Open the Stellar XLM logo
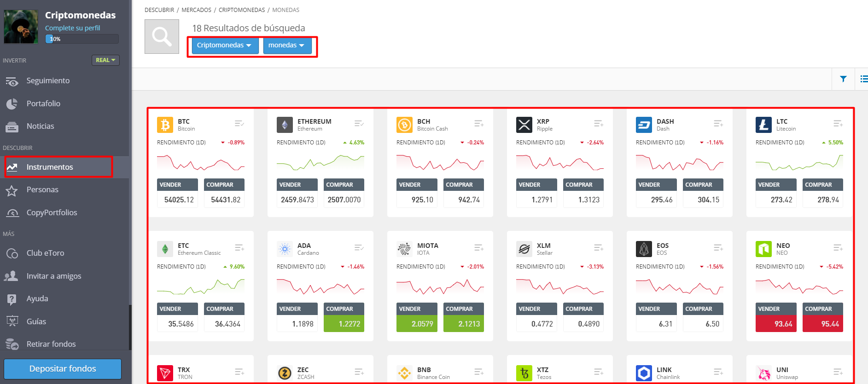The height and width of the screenshot is (384, 868). (x=524, y=249)
